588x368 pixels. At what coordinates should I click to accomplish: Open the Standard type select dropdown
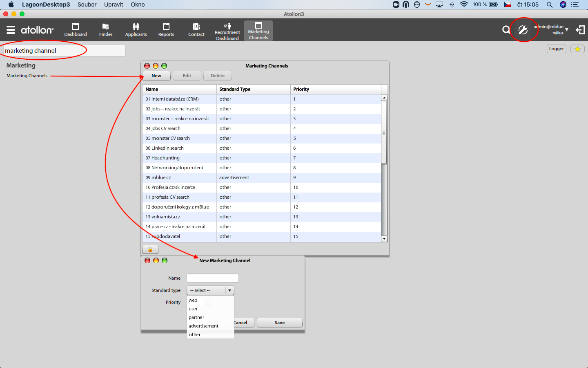[210, 290]
